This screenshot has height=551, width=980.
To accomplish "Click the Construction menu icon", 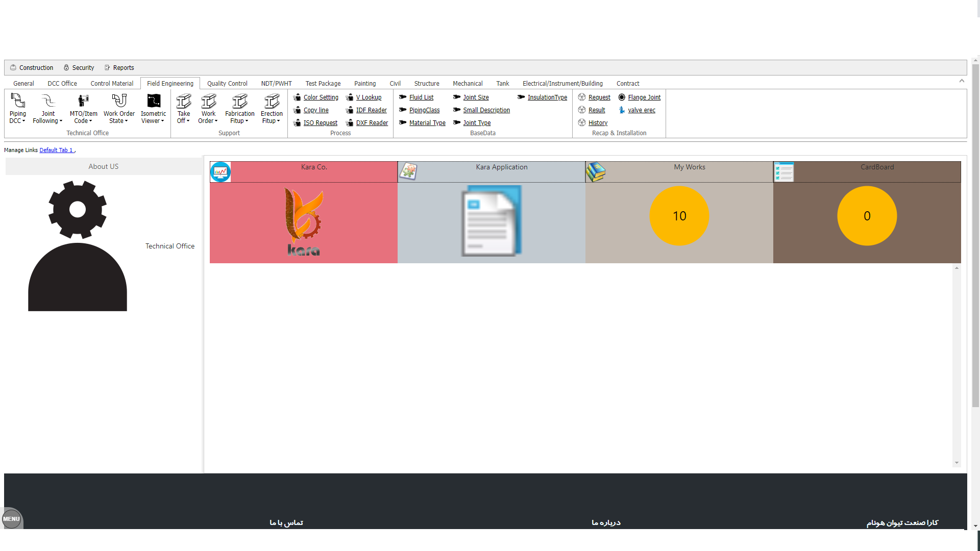I will [x=13, y=67].
